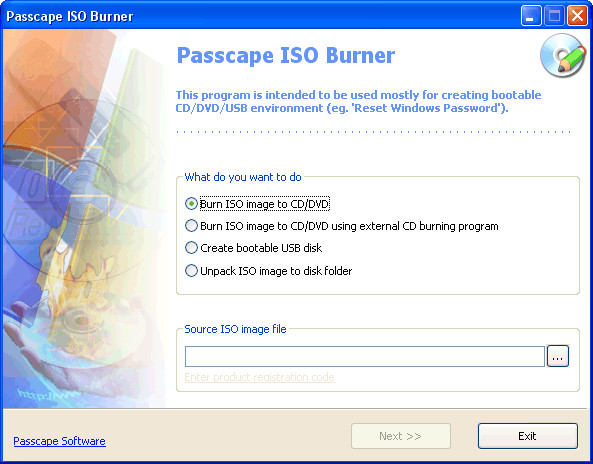The image size is (593, 464).
Task: Click the decorative disc artwork banner
Action: coord(85,219)
